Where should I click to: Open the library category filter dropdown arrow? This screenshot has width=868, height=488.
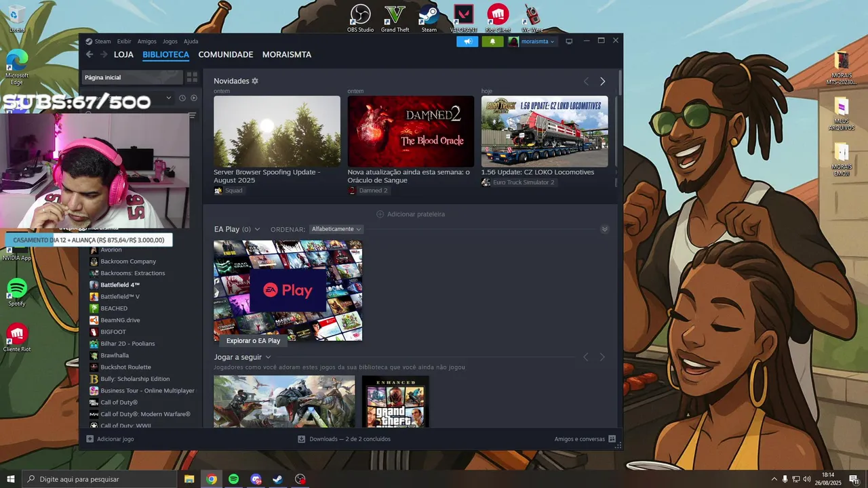click(x=169, y=98)
